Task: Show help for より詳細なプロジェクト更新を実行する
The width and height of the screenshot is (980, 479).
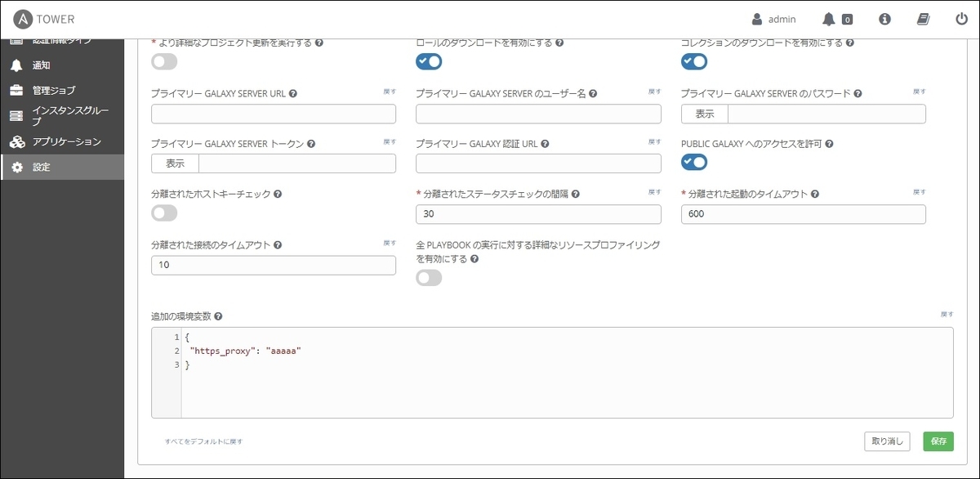Action: pyautogui.click(x=318, y=43)
